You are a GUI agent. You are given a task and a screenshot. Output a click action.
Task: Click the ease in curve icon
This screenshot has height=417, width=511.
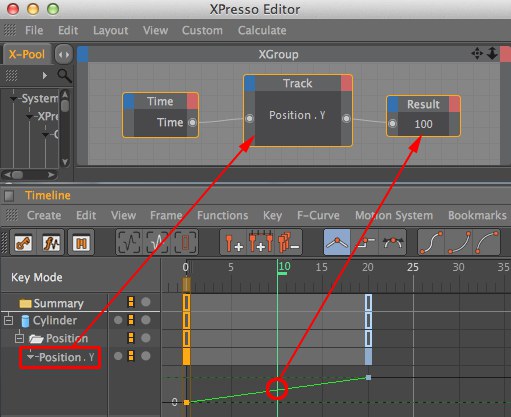tap(459, 242)
